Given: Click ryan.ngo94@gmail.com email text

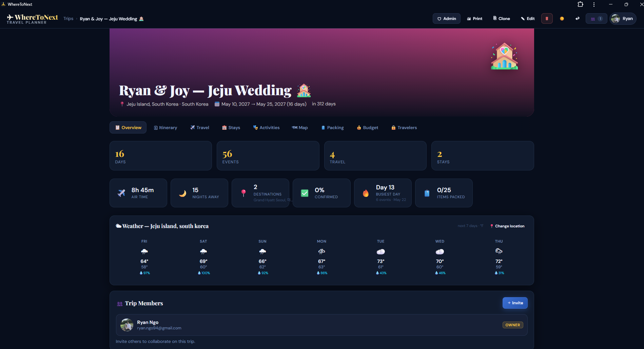Looking at the screenshot, I should 159,328.
